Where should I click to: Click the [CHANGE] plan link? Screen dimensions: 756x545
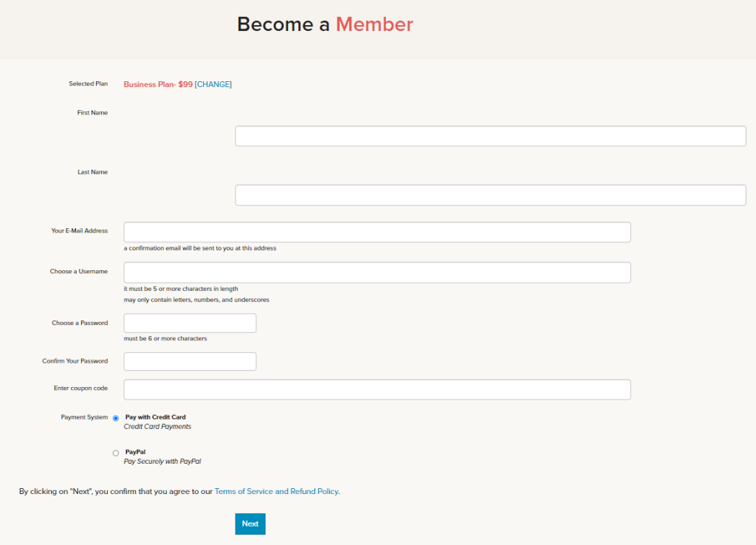pos(213,84)
